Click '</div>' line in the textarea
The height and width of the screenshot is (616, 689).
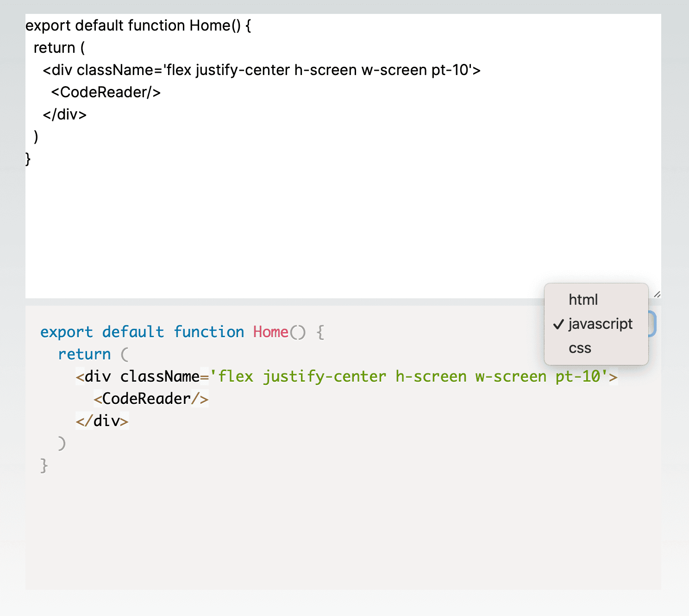point(65,114)
